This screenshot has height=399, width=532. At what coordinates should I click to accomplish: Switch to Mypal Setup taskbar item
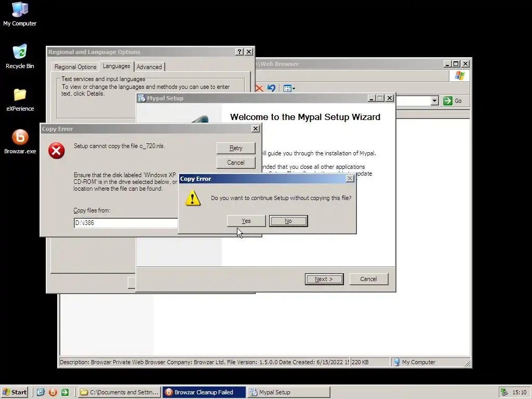(x=288, y=392)
